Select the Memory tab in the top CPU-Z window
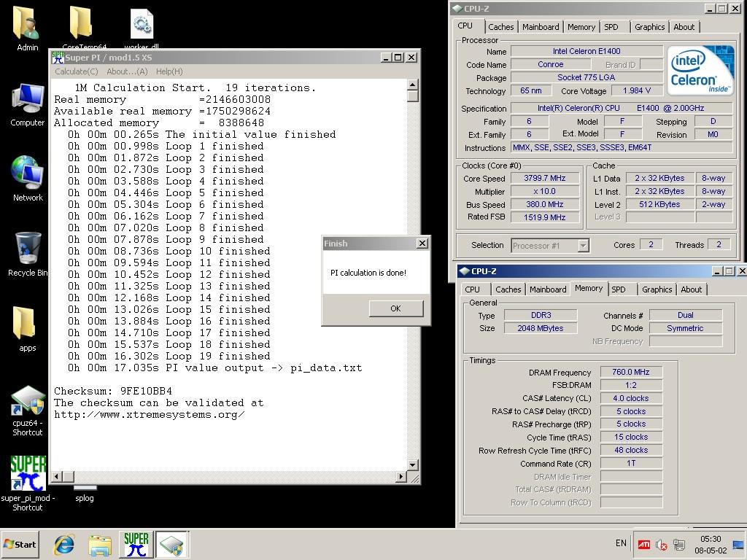This screenshot has width=747, height=560. pos(581,27)
